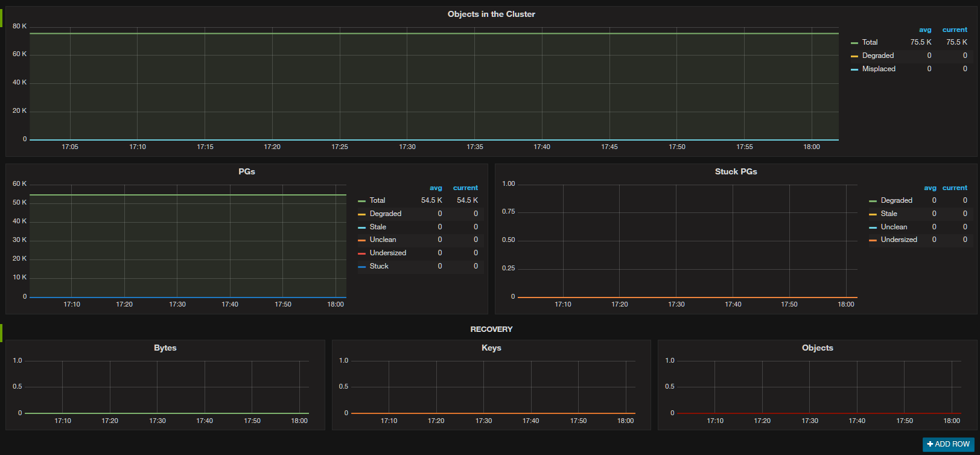980x455 pixels.
Task: Open color picker for Total in cluster objects legend
Action: [854, 43]
